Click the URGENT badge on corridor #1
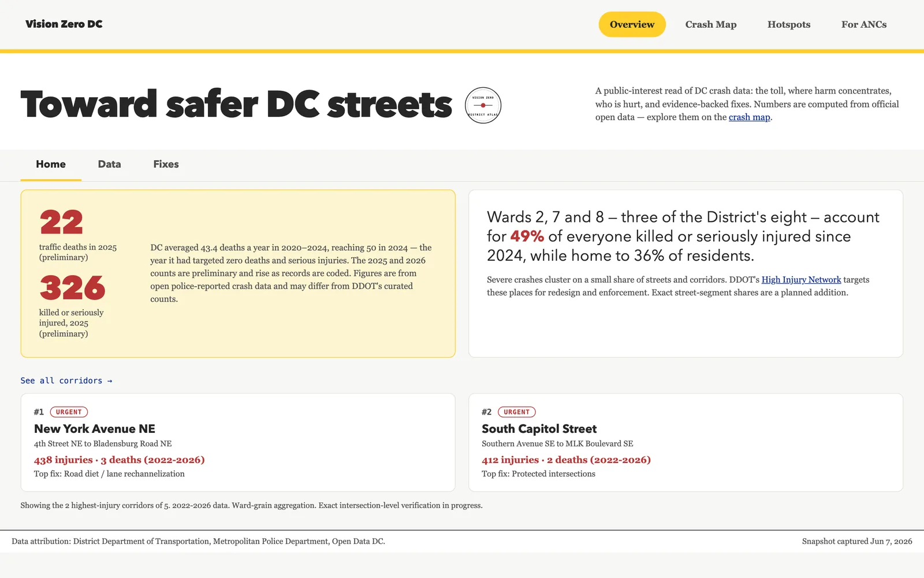 point(69,412)
